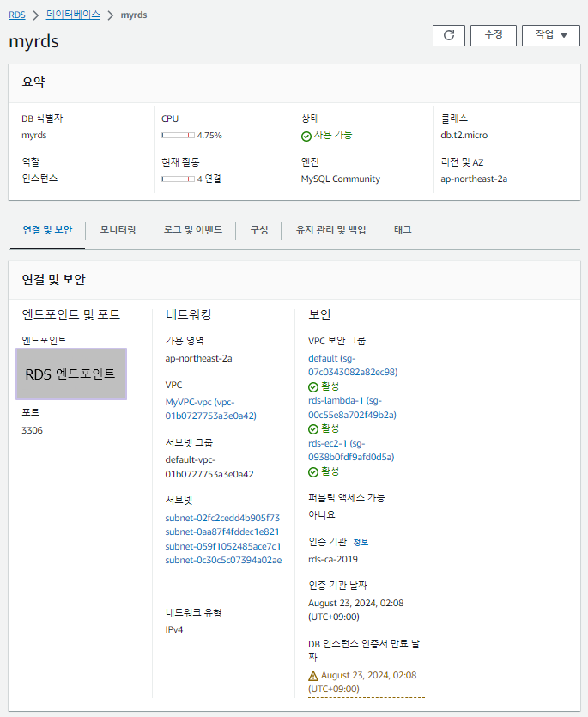Screen dimensions: 588x717
Task: Click the DB identifier value myrds
Action: pos(34,136)
